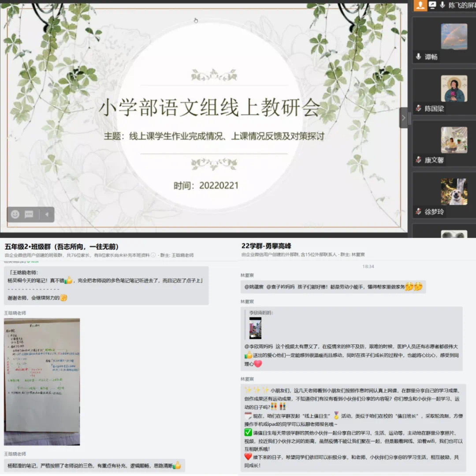
Task: Select 谭畅's rainbow avatar thumbnail
Action: click(x=454, y=37)
